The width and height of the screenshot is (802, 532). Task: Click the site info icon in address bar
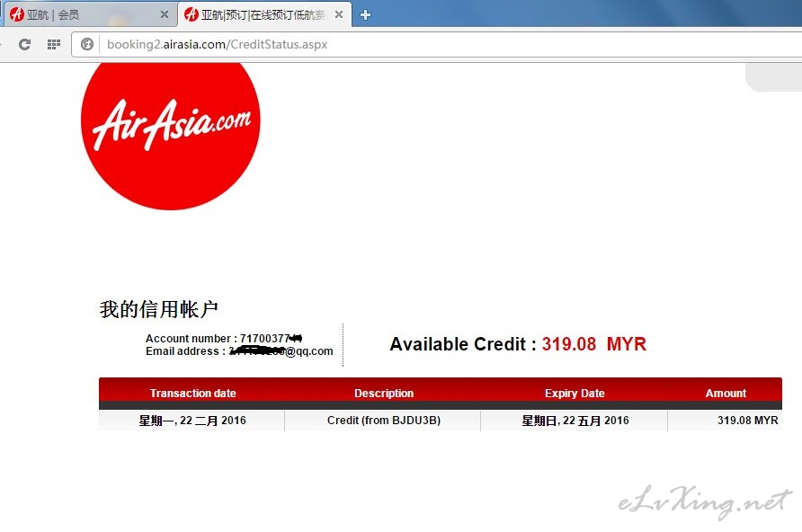click(x=87, y=44)
